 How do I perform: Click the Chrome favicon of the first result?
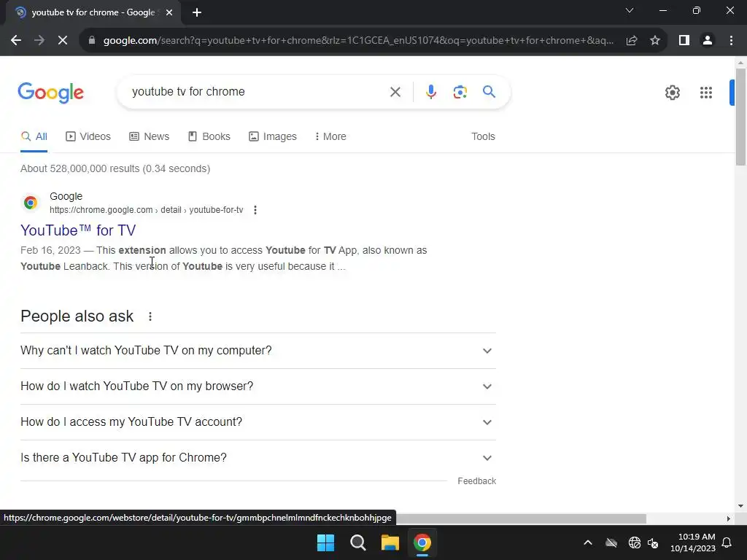(x=31, y=203)
